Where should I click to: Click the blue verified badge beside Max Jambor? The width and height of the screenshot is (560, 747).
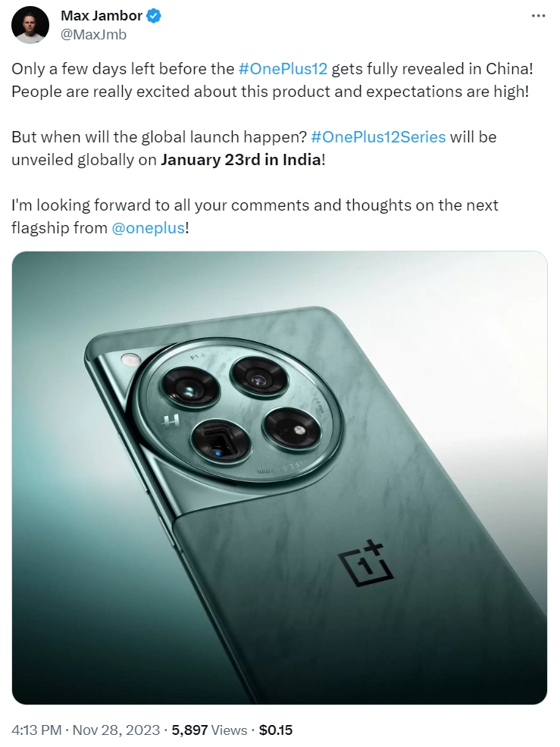pyautogui.click(x=154, y=16)
